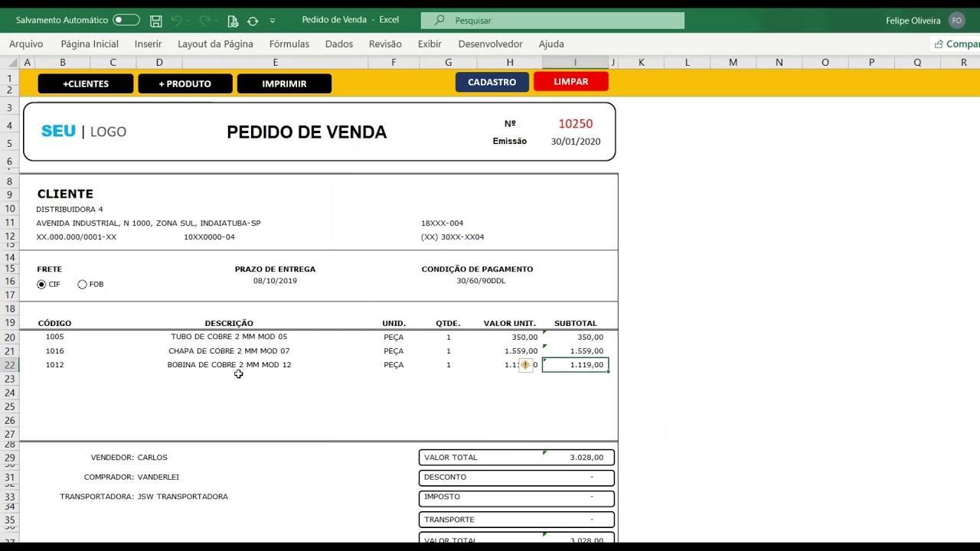Click product code 1016 cell
Viewport: 980px width, 551px height.
pos(54,351)
